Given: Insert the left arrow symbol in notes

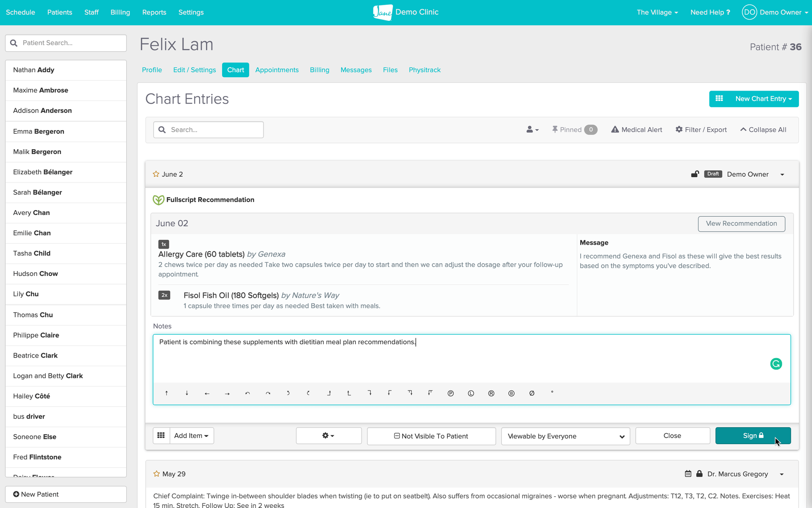Looking at the screenshot, I should tap(207, 393).
